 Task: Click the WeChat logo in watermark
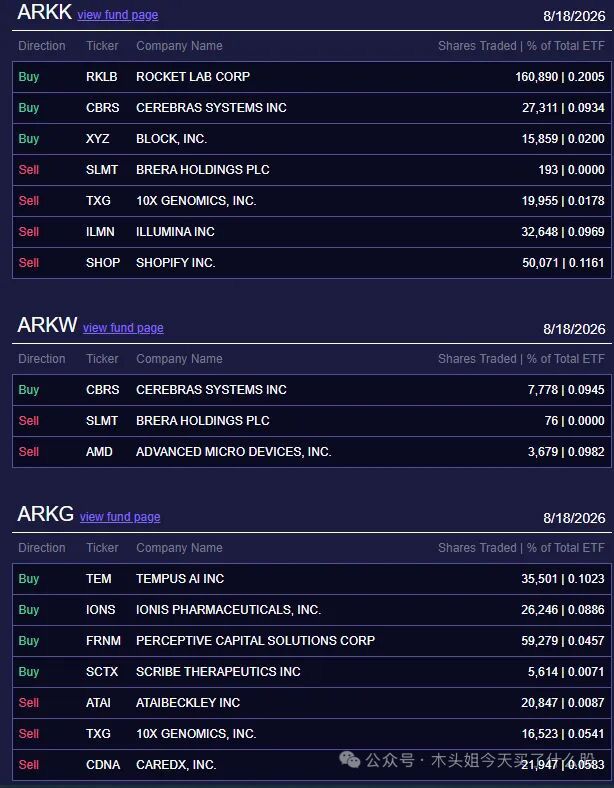[x=350, y=760]
